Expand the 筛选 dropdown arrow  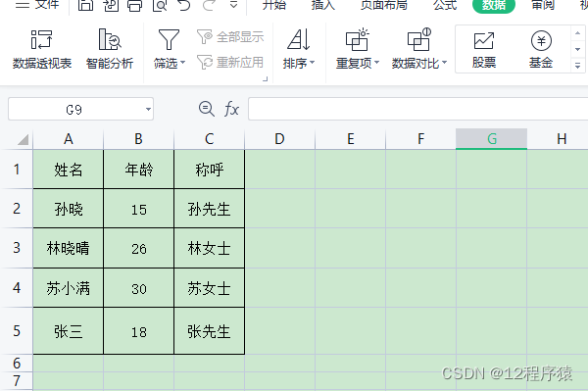click(x=183, y=63)
